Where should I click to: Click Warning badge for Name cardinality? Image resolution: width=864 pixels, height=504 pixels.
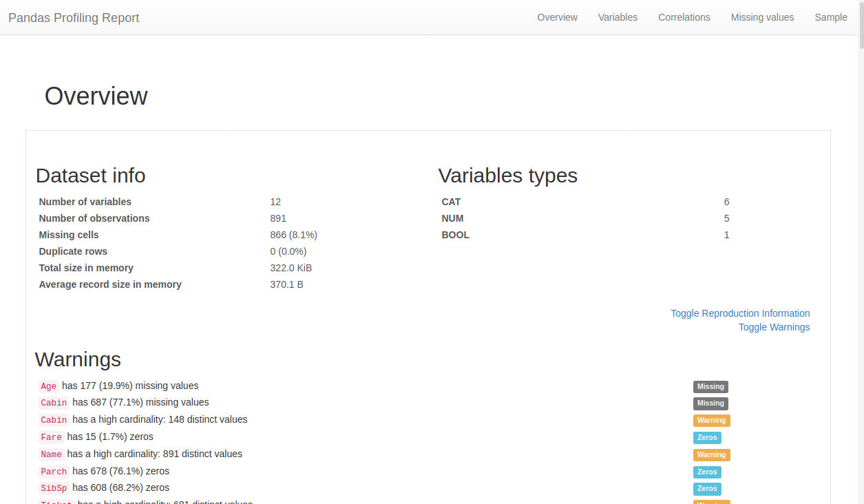(x=711, y=455)
